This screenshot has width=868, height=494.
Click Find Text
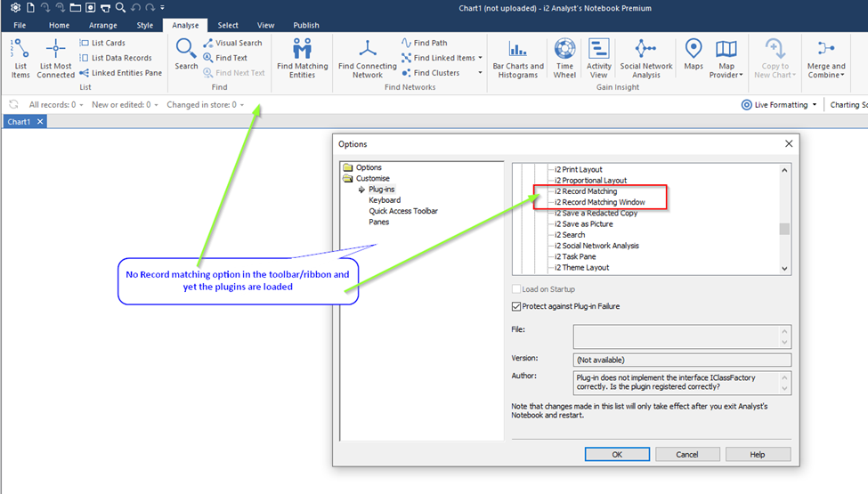pos(225,58)
